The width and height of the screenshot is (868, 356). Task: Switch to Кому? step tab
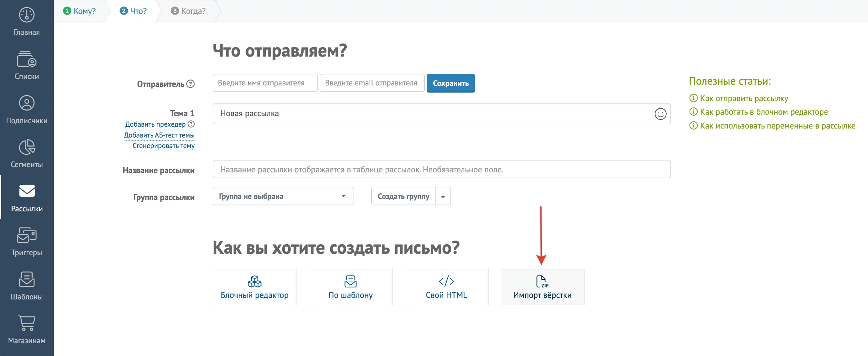coord(79,11)
